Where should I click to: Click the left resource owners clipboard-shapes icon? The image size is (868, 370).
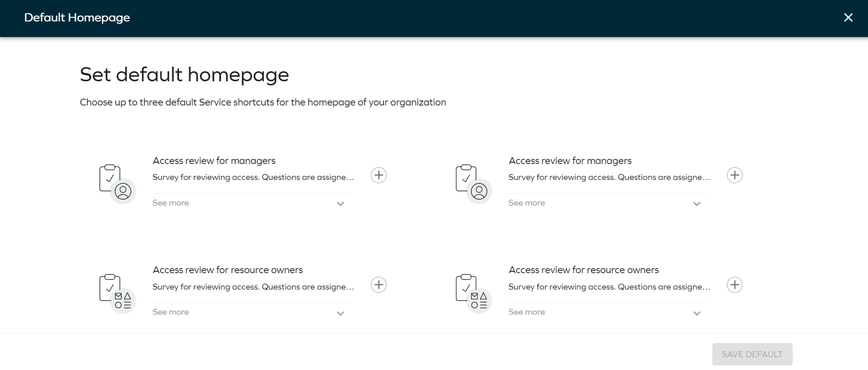[117, 294]
